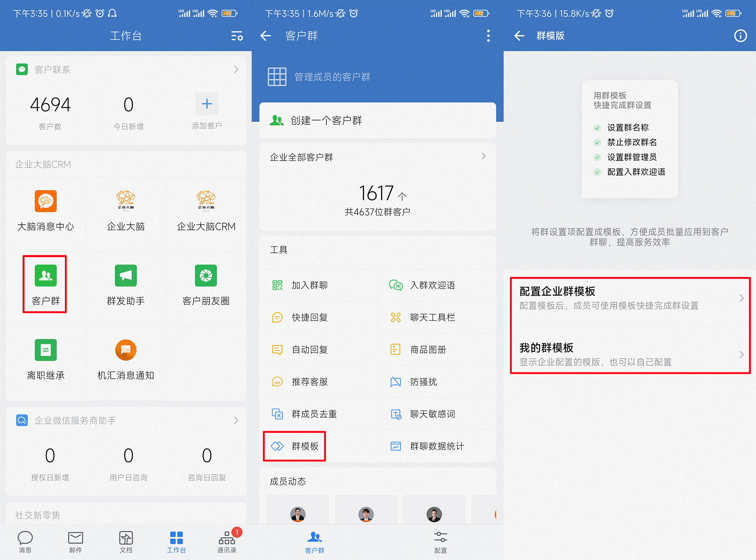
Task: Tap 管理成员的客户群 grid icon
Action: coord(277,76)
